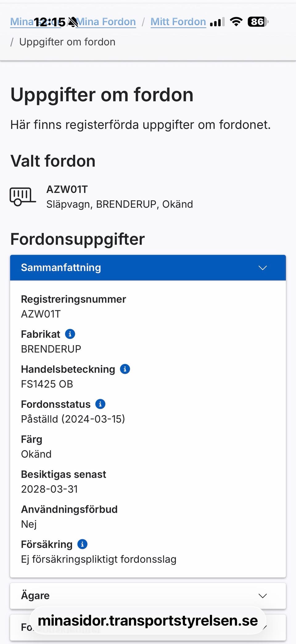The height and width of the screenshot is (644, 296).
Task: Expand the Ägare section
Action: (x=148, y=596)
